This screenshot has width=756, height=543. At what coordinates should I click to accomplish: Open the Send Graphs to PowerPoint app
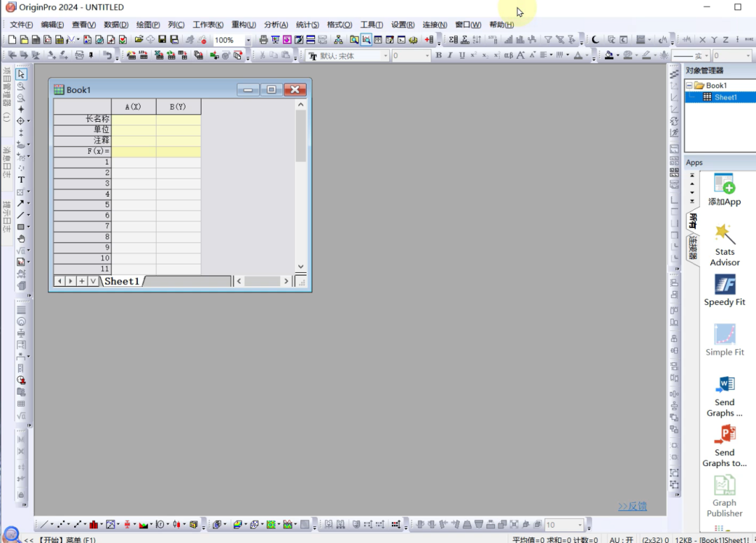pos(724,446)
